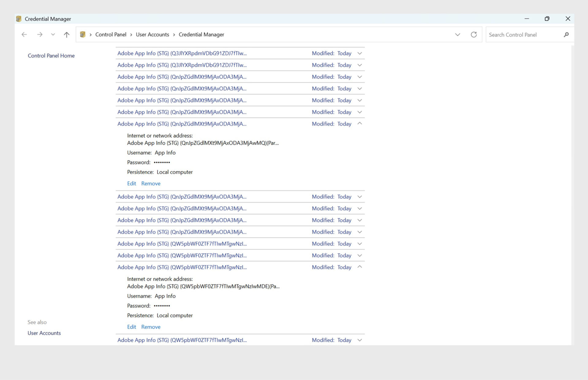Go back with the left arrow button
Screen dimensions: 588x380
tap(24, 35)
